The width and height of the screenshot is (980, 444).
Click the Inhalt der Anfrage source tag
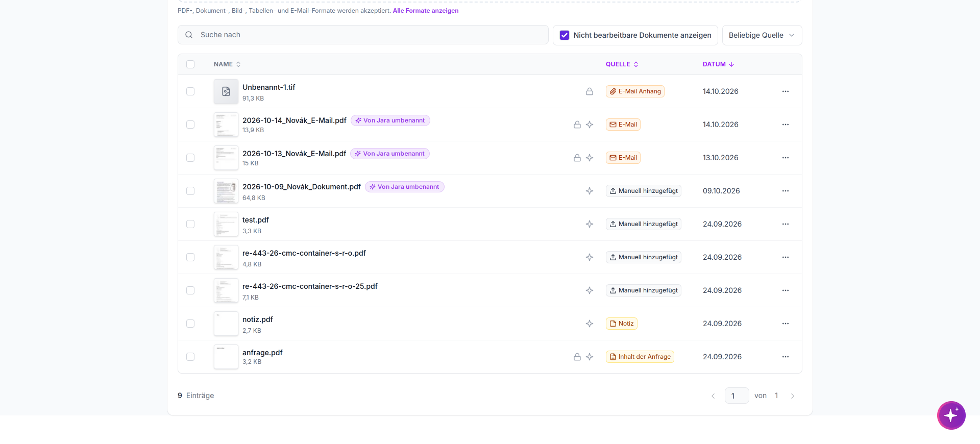pyautogui.click(x=640, y=357)
